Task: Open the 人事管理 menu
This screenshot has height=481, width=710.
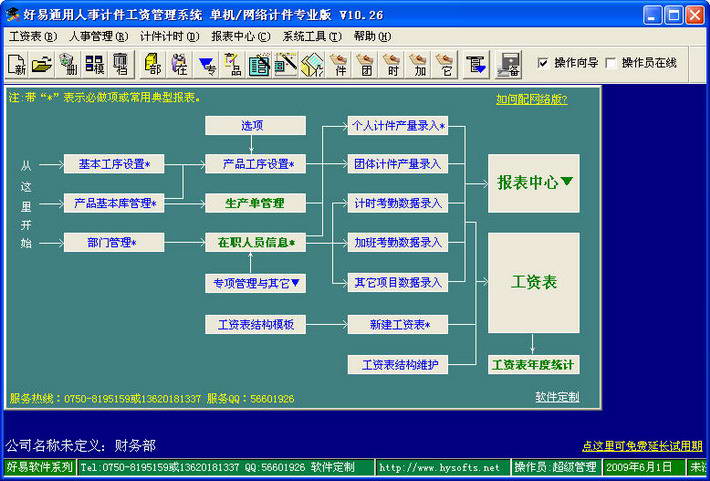Action: pos(98,36)
